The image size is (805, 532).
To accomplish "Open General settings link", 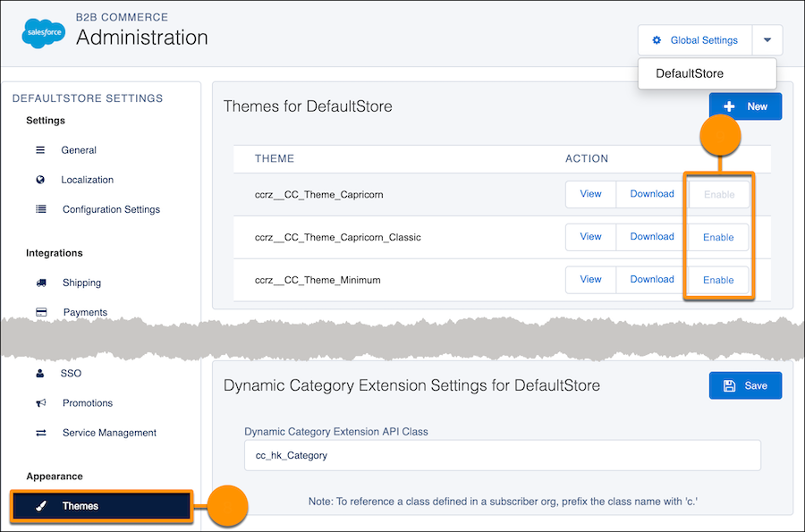I will (x=79, y=150).
